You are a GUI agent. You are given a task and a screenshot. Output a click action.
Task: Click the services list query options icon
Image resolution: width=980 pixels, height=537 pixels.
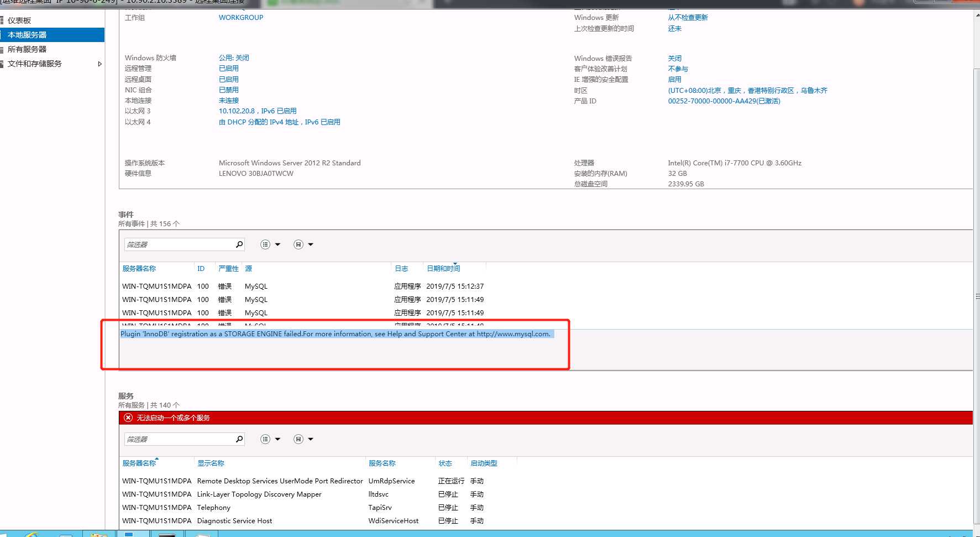click(x=265, y=439)
